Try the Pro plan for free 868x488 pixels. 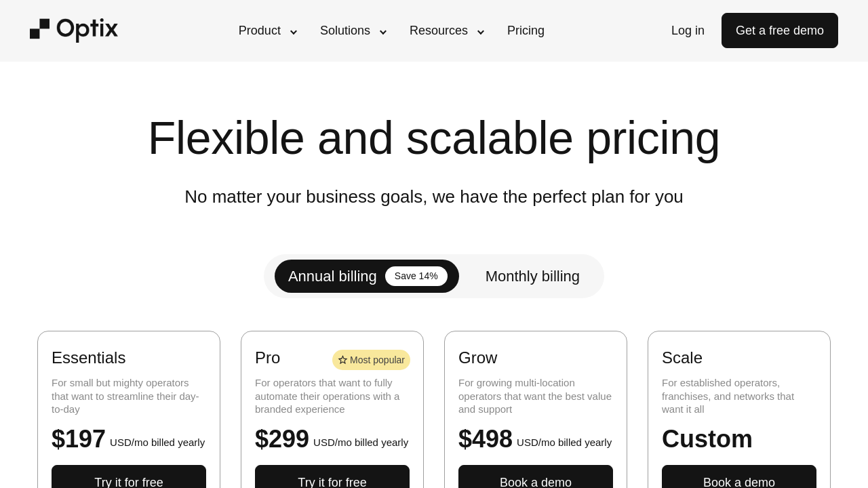tap(332, 480)
